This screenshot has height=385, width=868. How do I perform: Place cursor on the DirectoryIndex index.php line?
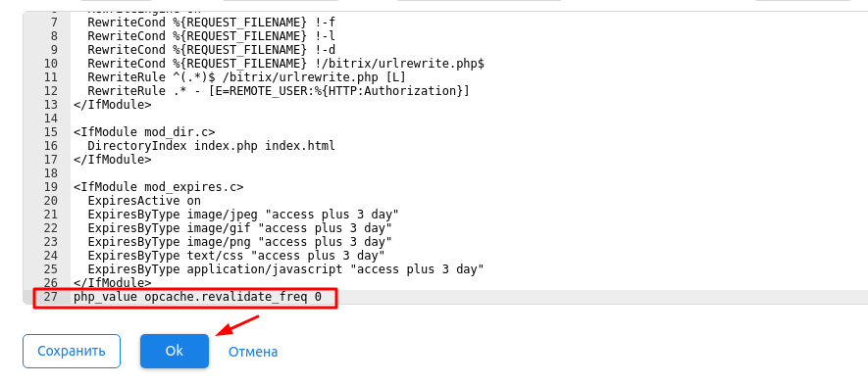pyautogui.click(x=211, y=146)
